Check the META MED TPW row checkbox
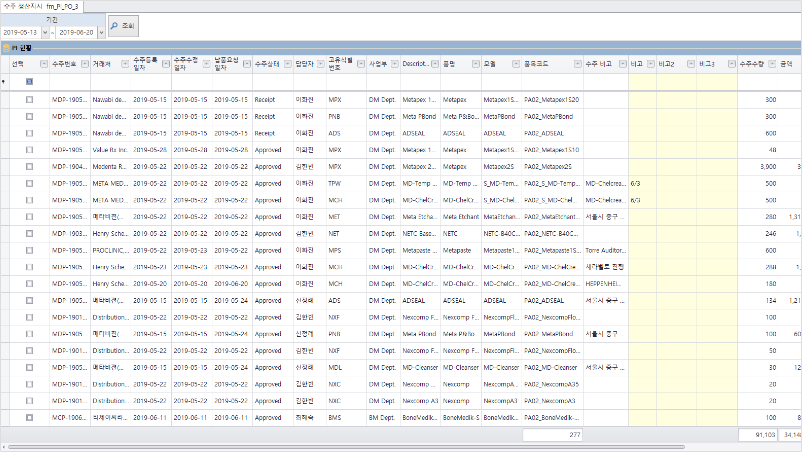Screen dimensions: 802x452 pyautogui.click(x=29, y=183)
